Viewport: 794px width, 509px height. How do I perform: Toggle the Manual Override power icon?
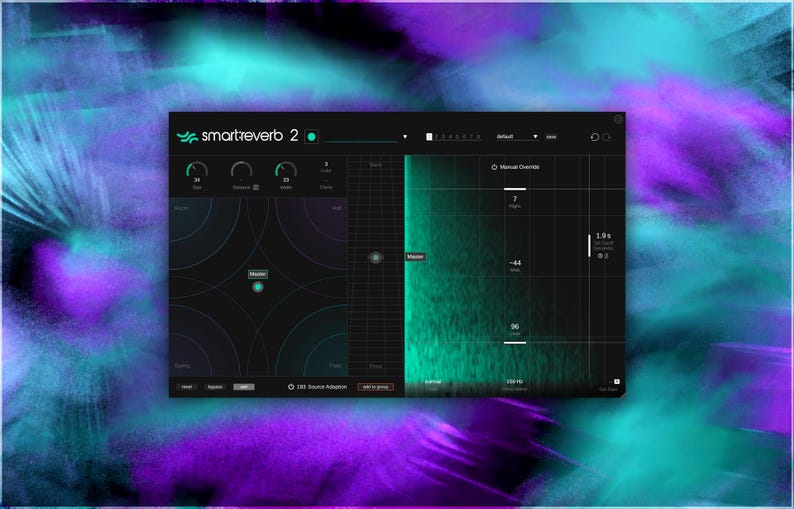(494, 167)
